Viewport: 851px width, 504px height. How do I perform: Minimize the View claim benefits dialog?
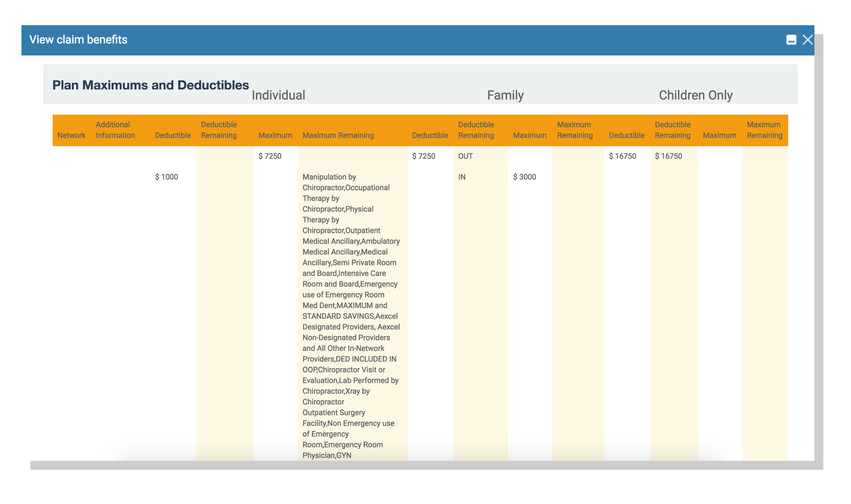pyautogui.click(x=791, y=40)
